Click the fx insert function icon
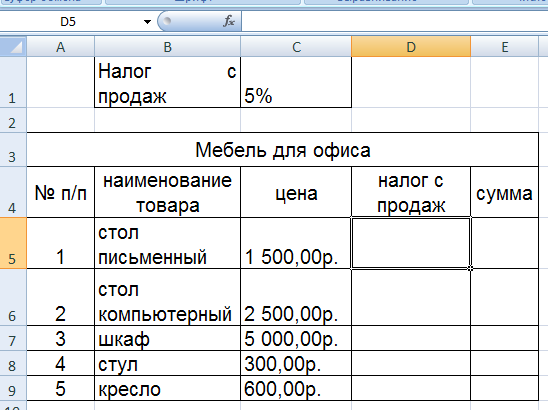 (x=229, y=21)
